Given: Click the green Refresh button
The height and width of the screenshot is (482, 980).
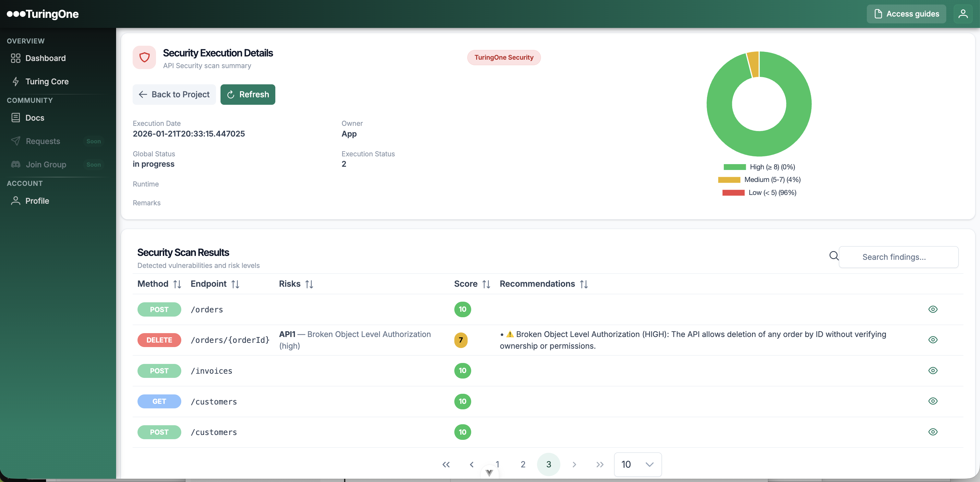Looking at the screenshot, I should [248, 94].
